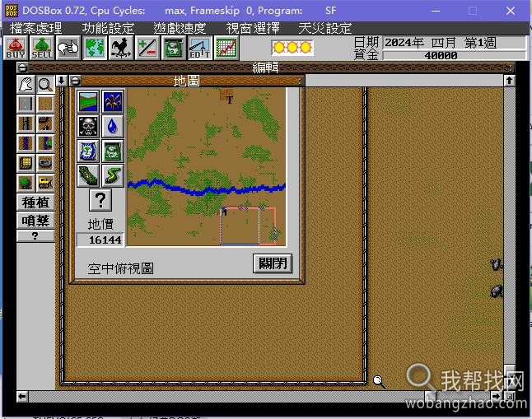Click the land price value 16144
532x419 pixels.
[100, 240]
